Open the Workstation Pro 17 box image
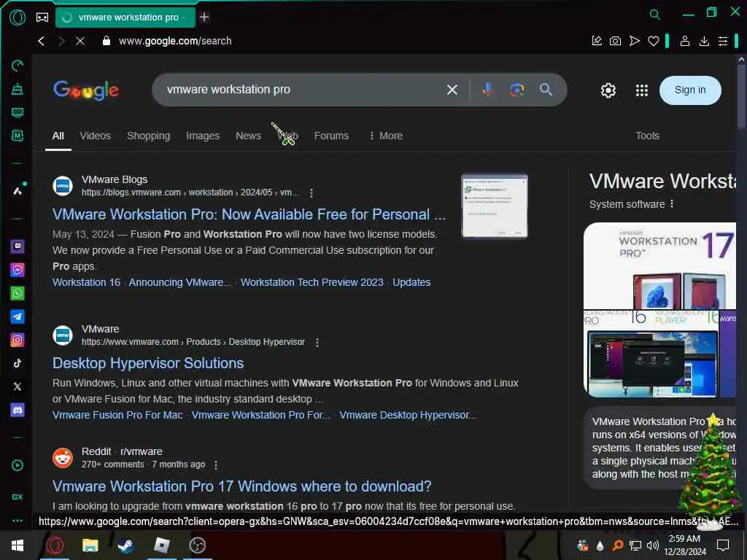Image resolution: width=747 pixels, height=560 pixels. (x=659, y=265)
